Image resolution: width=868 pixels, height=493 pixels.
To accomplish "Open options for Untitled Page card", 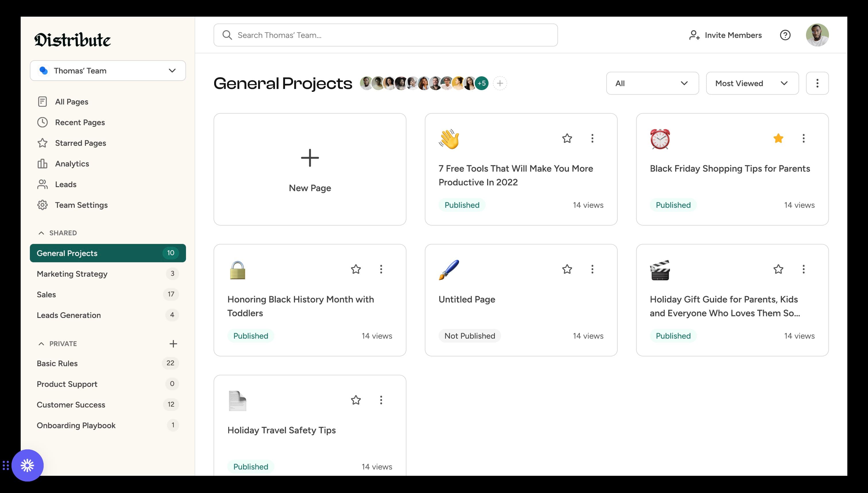I will (592, 269).
